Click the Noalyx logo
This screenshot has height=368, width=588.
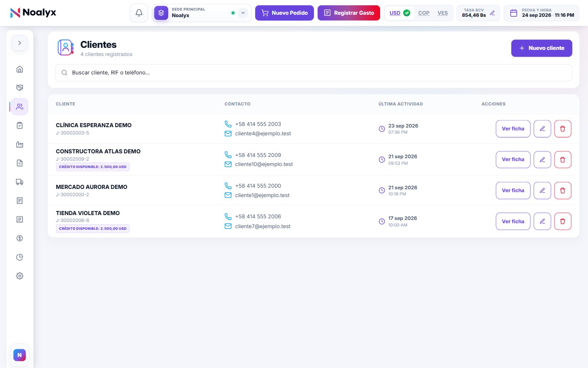33,13
